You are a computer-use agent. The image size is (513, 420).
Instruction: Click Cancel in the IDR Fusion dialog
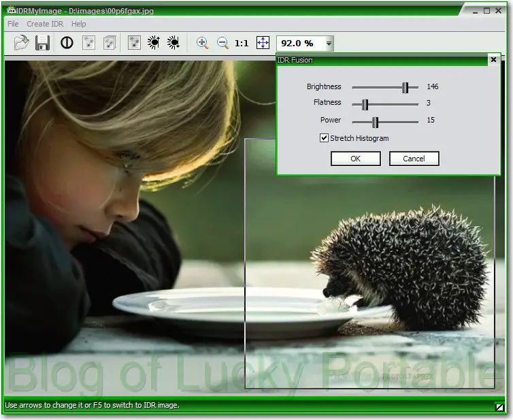click(414, 159)
